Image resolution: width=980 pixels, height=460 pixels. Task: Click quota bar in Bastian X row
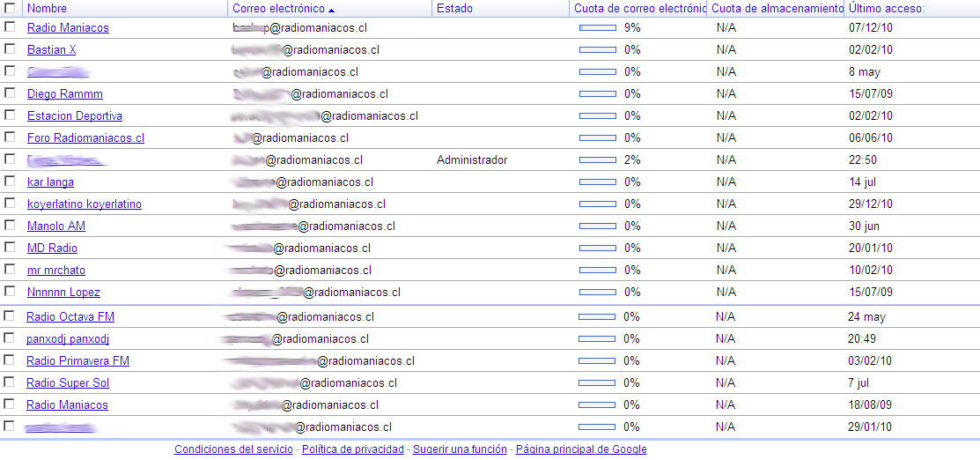(x=598, y=50)
